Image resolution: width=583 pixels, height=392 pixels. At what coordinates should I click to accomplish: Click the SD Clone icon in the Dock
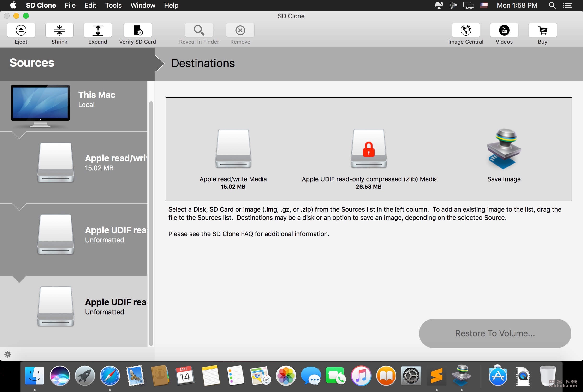pos(462,375)
